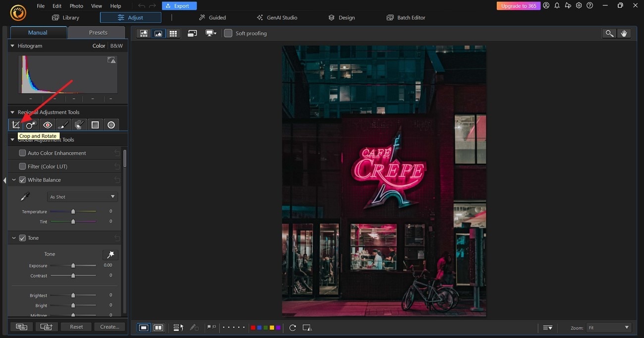Switch histogram to B&W
Screen dimensions: 644x338
(x=116, y=46)
